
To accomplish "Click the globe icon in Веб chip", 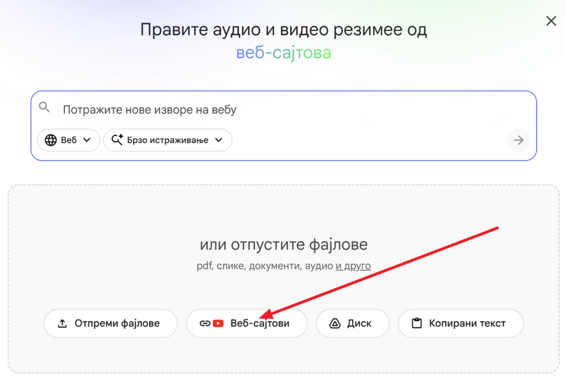I will click(x=51, y=140).
